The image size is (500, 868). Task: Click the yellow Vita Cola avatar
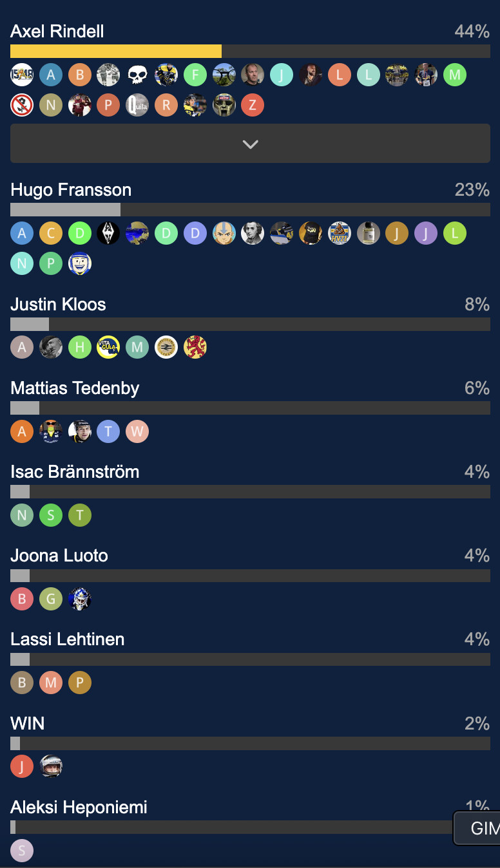pyautogui.click(x=108, y=348)
